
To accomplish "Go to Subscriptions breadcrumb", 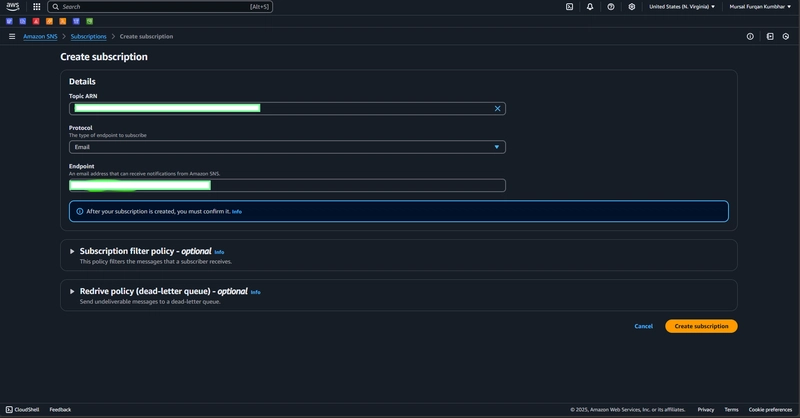I will click(89, 36).
